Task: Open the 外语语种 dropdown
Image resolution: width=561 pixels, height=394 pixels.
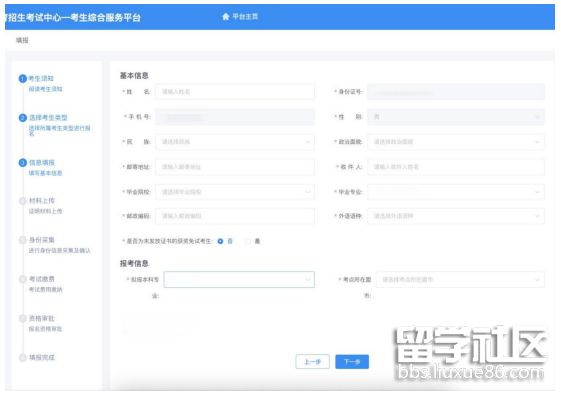Action: [x=456, y=216]
